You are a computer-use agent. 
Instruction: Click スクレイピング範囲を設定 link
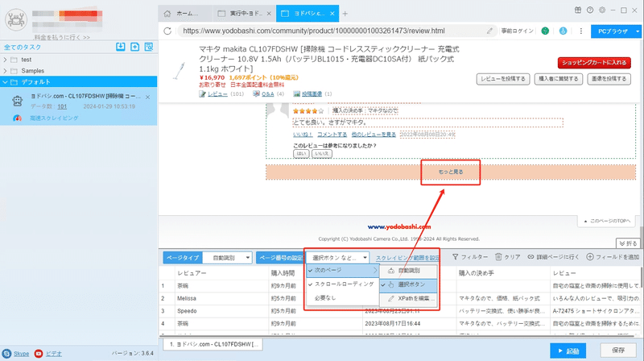coord(407,258)
